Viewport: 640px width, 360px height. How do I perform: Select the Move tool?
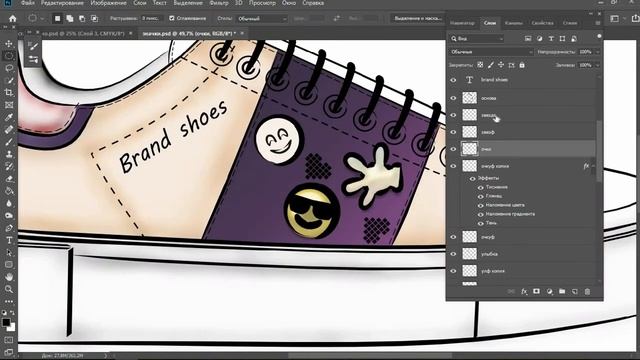pyautogui.click(x=9, y=44)
